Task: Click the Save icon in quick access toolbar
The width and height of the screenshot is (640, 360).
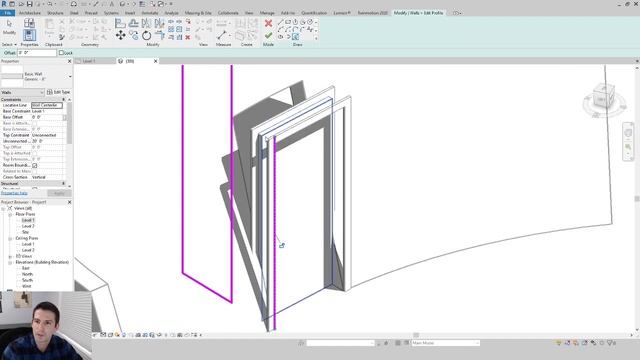Action: 29,4
